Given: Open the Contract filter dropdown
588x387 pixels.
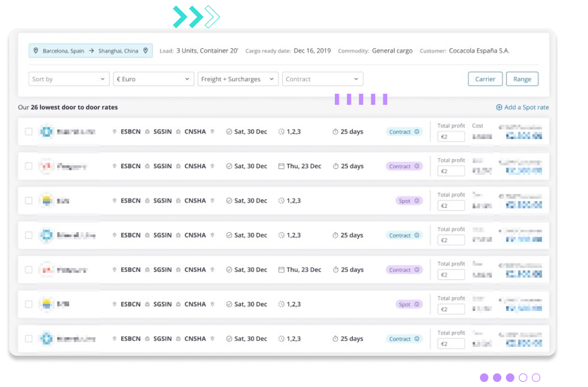Looking at the screenshot, I should [322, 79].
